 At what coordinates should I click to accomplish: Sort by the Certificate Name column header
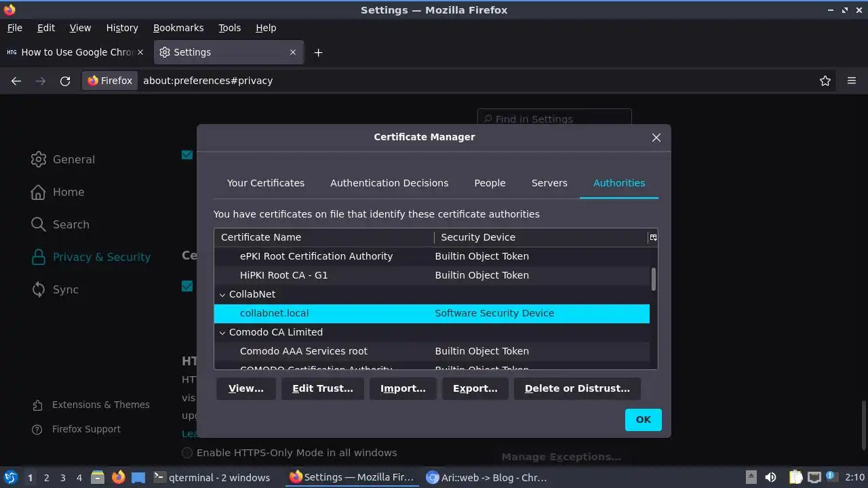324,237
